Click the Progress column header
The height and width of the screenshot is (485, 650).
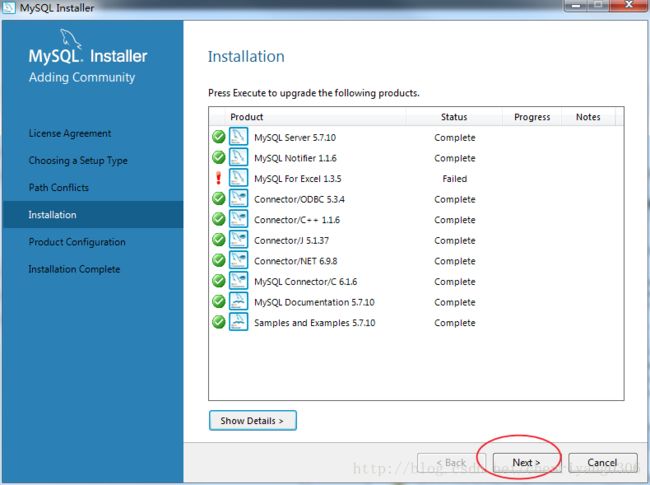tap(532, 117)
